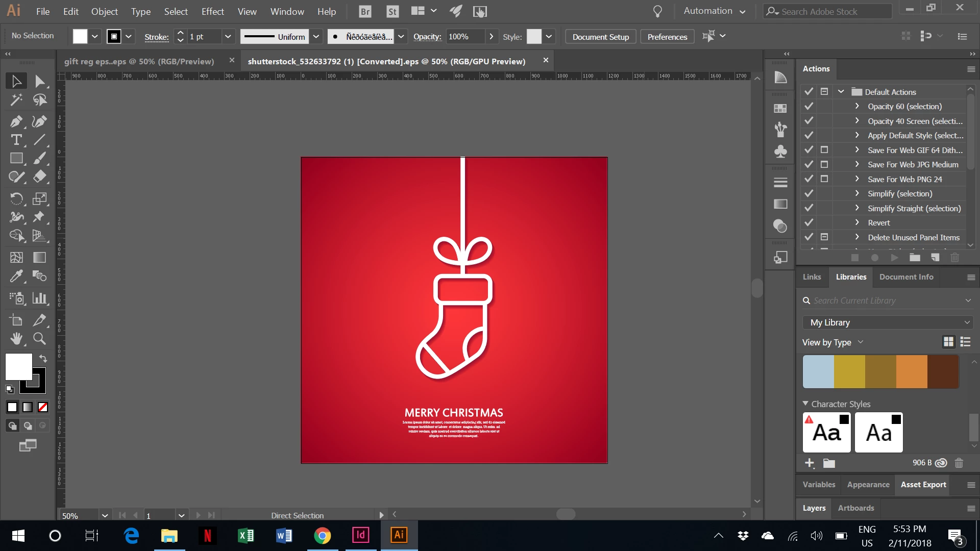Swap fill and stroke colors
This screenshot has height=551, width=980.
click(43, 358)
